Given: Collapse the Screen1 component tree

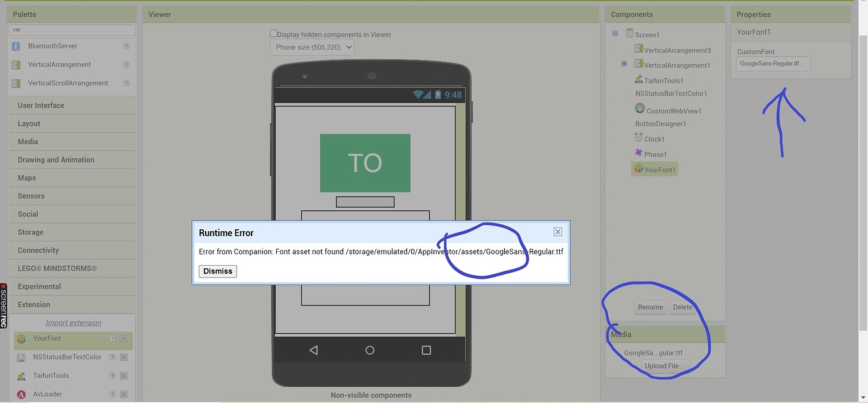Looking at the screenshot, I should (615, 32).
